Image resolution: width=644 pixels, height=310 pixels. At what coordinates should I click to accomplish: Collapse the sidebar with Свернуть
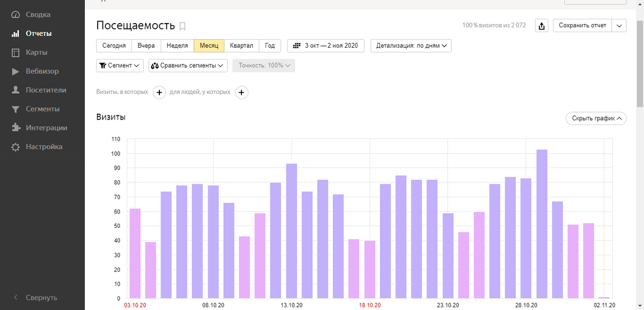(35, 297)
